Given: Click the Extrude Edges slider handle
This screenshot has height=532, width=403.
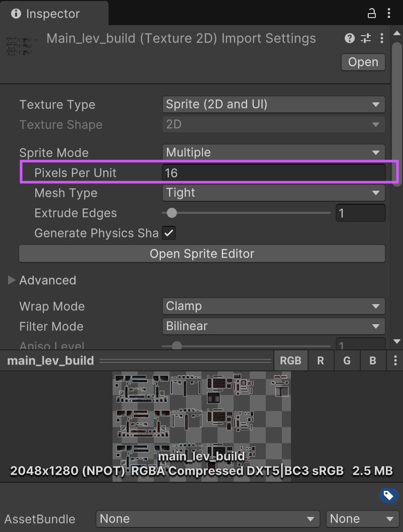Looking at the screenshot, I should click(172, 213).
